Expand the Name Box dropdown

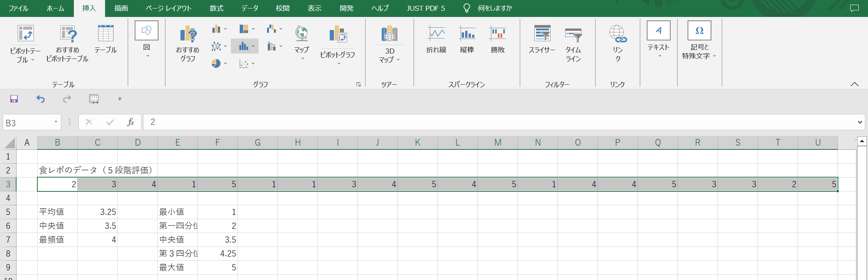(56, 122)
